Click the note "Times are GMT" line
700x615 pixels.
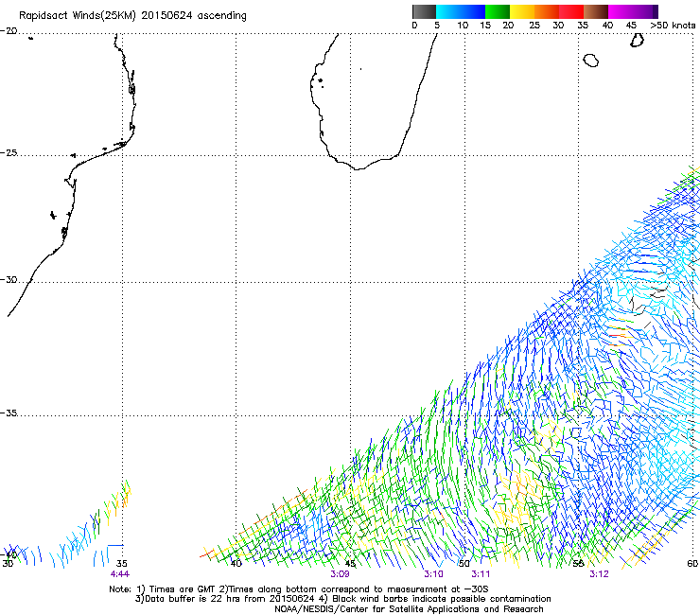point(299,589)
